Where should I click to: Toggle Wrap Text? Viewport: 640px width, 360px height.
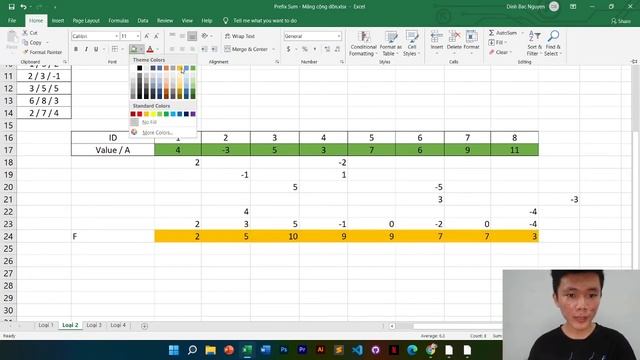pos(240,36)
